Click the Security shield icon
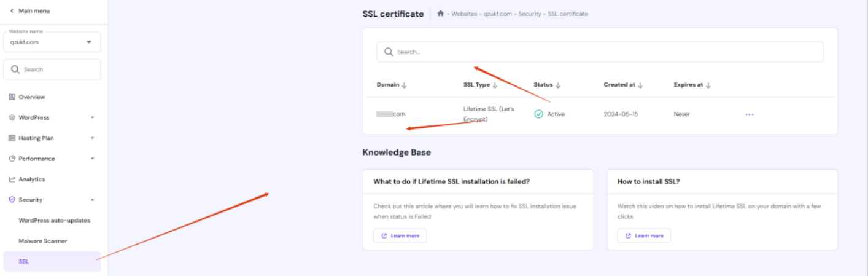Viewport: 868px width, 276px height. point(12,200)
